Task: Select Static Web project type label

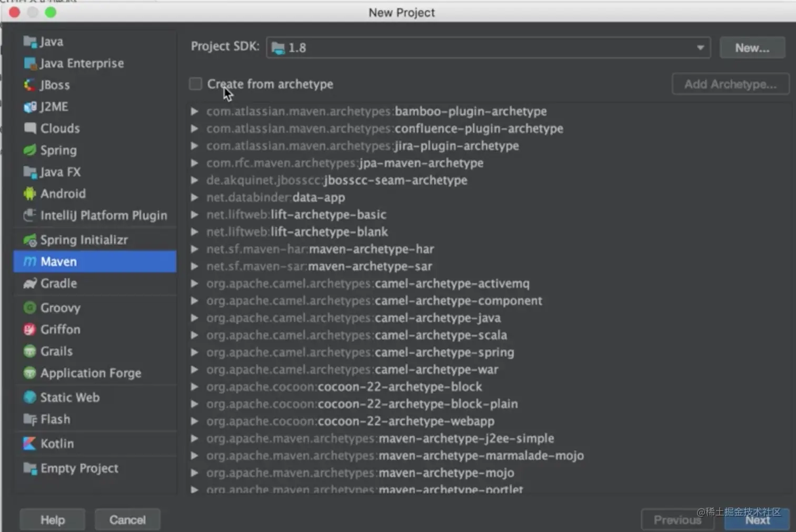Action: pyautogui.click(x=69, y=398)
